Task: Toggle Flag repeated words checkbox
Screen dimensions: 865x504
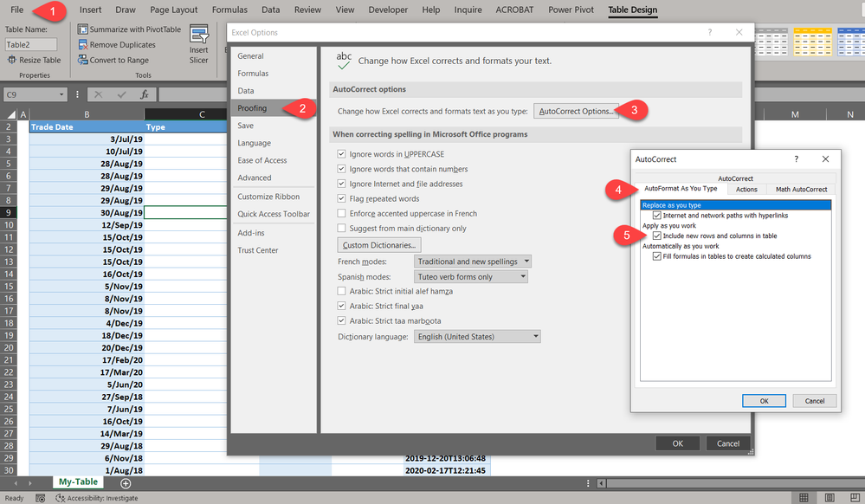Action: tap(341, 198)
